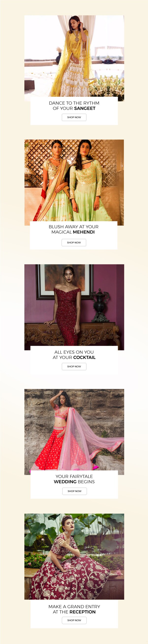Click Shop Now button under Reception heading
Image resolution: width=148 pixels, height=644 pixels.
click(74, 620)
